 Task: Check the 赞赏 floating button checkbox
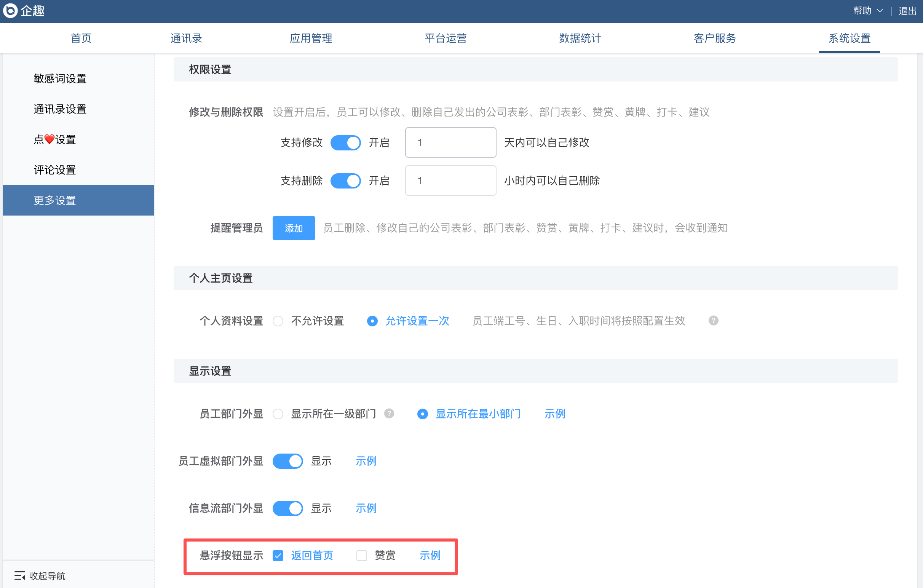[361, 555]
